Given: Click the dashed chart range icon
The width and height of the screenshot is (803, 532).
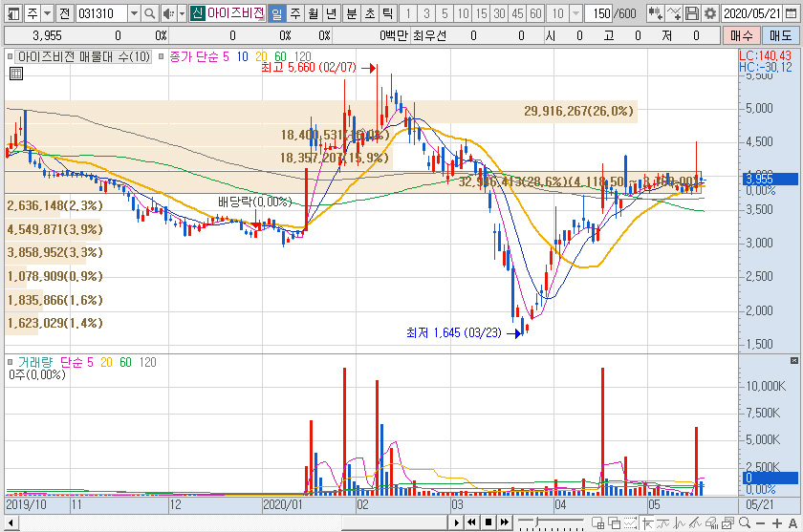Looking at the screenshot, I should point(630,522).
